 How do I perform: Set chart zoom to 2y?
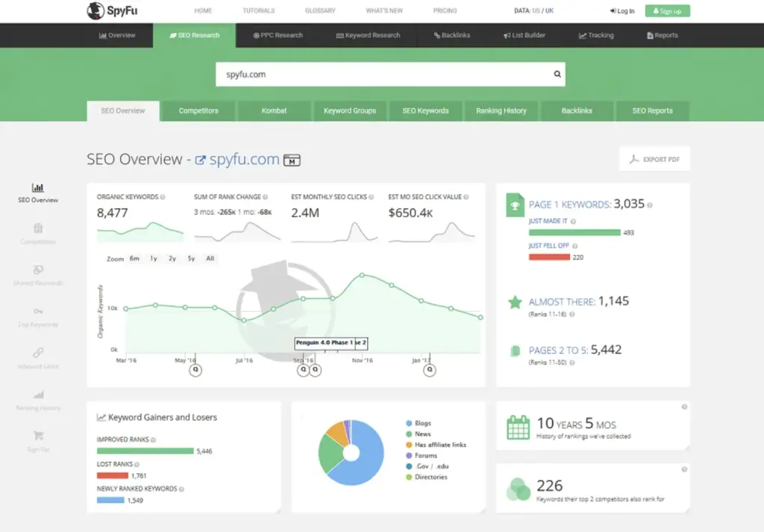pyautogui.click(x=172, y=259)
